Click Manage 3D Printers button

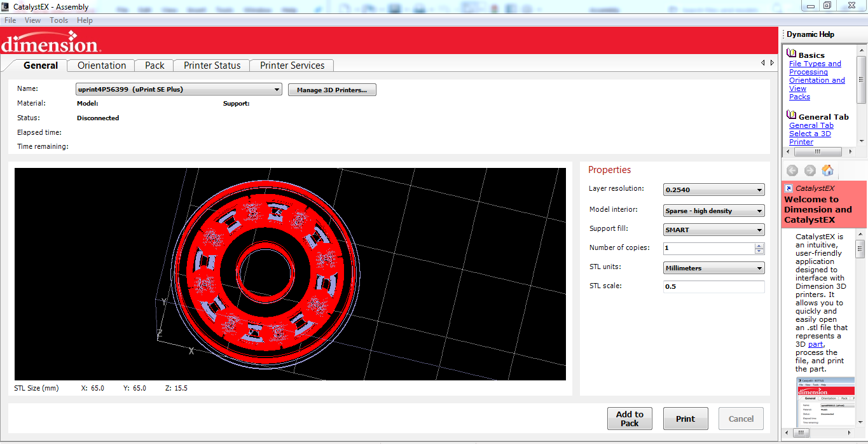coord(332,90)
